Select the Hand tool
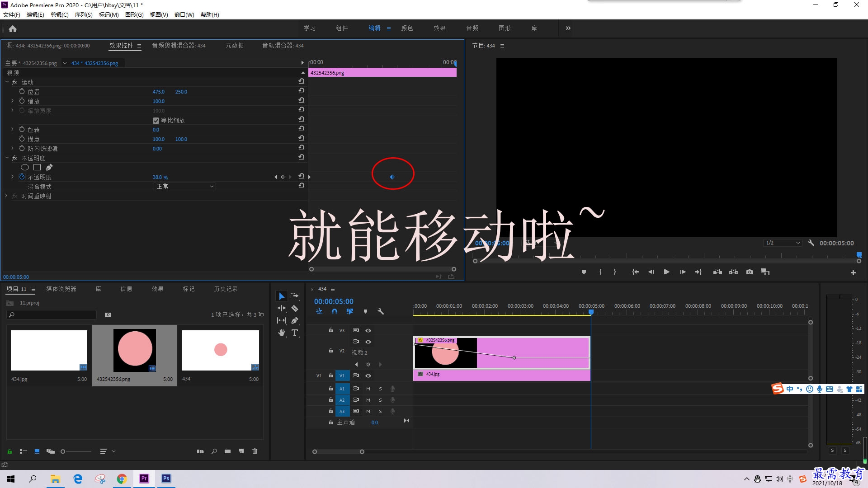 point(282,333)
